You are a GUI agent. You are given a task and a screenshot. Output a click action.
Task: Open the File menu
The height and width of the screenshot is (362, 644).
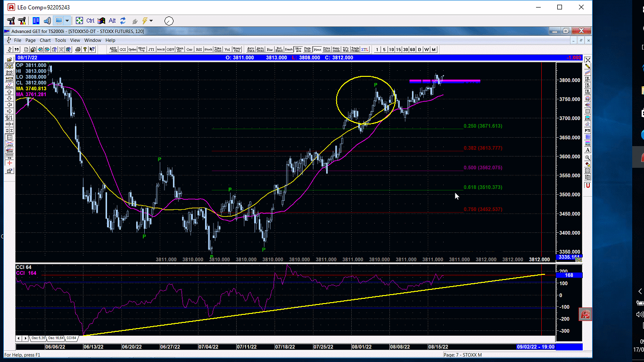point(17,40)
